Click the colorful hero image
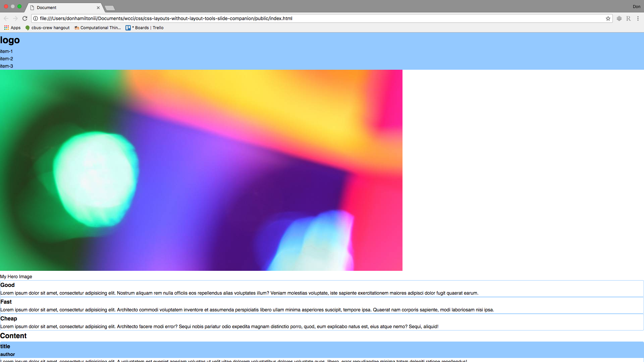 click(x=201, y=170)
